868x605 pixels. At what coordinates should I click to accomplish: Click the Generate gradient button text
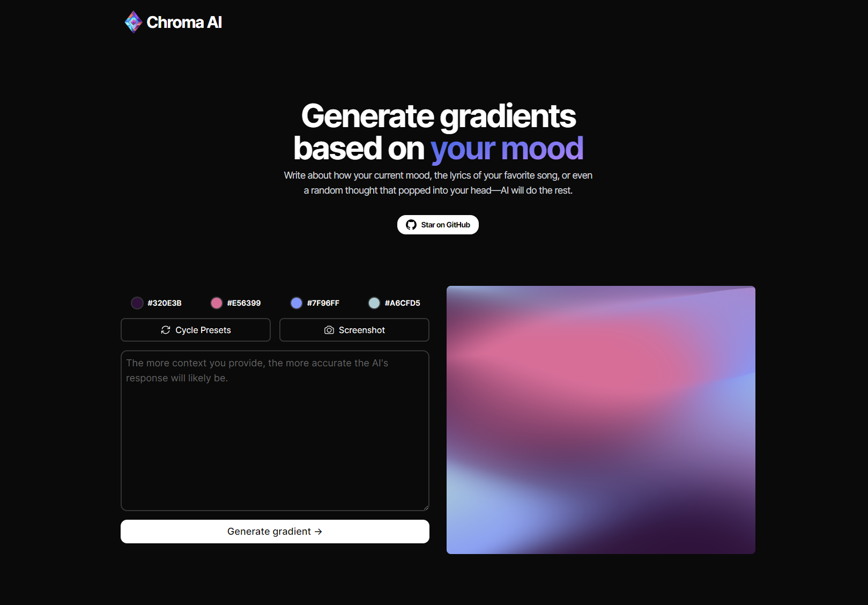tap(269, 532)
